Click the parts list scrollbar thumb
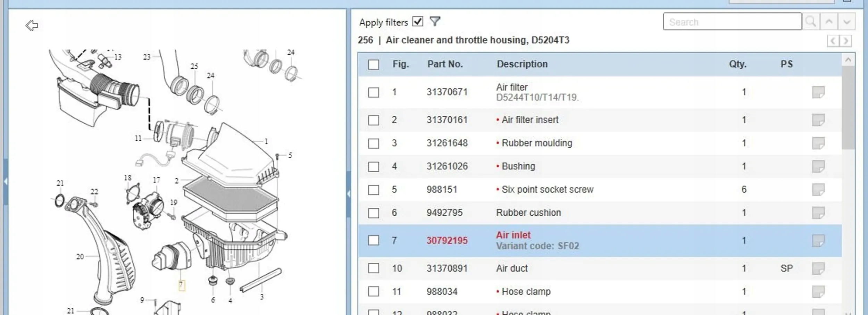868x315 pixels. point(848,108)
